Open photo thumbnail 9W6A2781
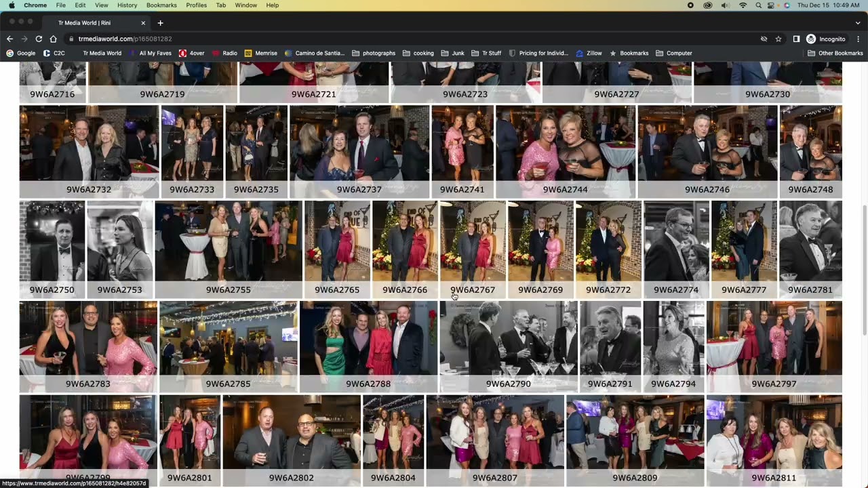Viewport: 868px width, 488px height. [x=811, y=249]
